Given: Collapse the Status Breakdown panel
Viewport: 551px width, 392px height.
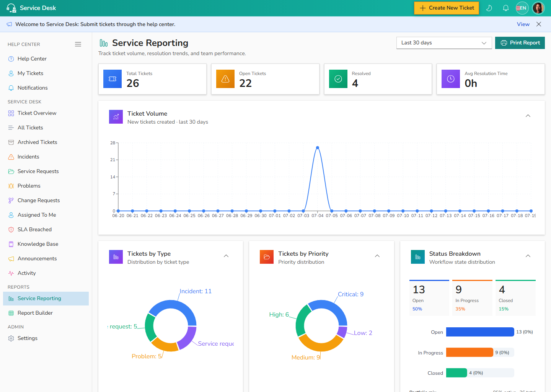Looking at the screenshot, I should [528, 256].
